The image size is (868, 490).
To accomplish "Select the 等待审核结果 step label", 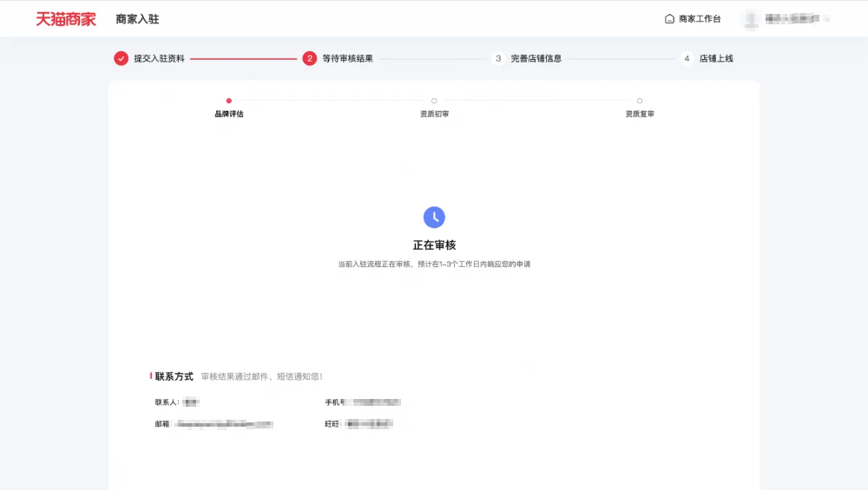I will [x=347, y=58].
